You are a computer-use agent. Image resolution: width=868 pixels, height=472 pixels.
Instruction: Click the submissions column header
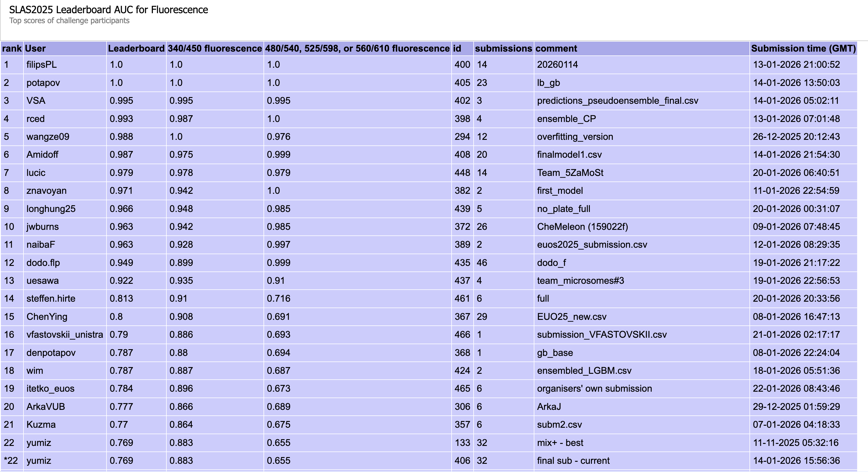[503, 48]
